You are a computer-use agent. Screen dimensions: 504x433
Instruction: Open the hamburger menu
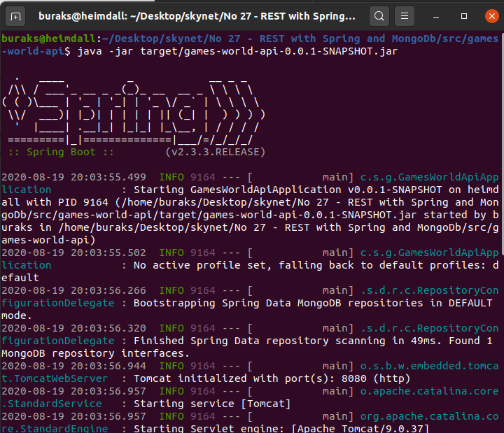pos(405,16)
